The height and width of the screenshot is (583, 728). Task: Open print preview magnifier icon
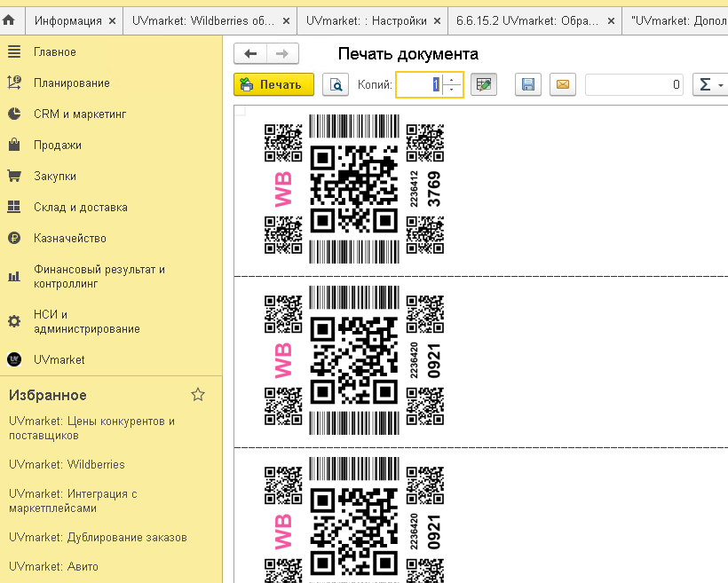click(x=336, y=84)
